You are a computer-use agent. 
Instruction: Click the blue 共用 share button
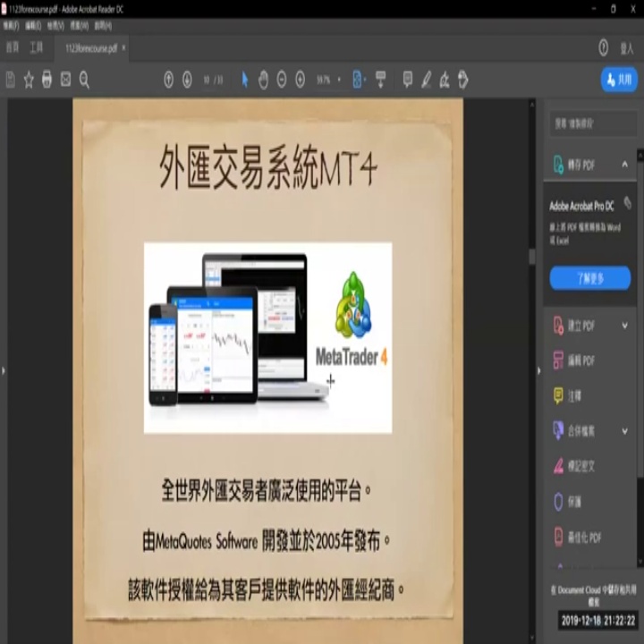pyautogui.click(x=619, y=80)
